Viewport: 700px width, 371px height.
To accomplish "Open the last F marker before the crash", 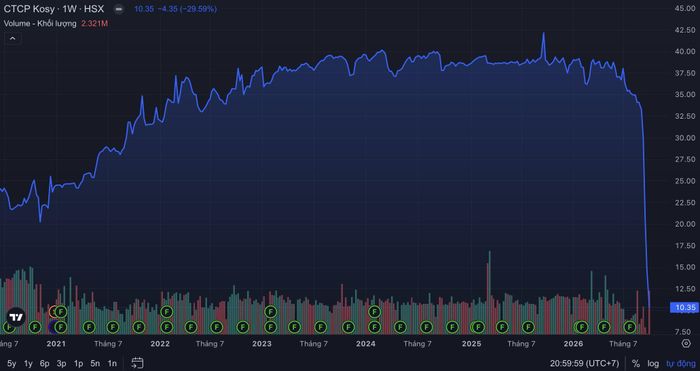I will (629, 327).
